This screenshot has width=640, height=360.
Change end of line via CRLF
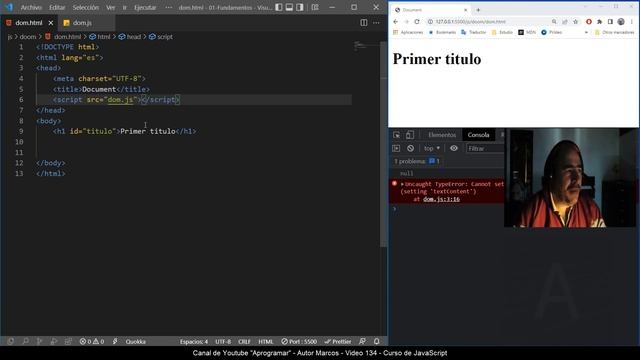[244, 341]
